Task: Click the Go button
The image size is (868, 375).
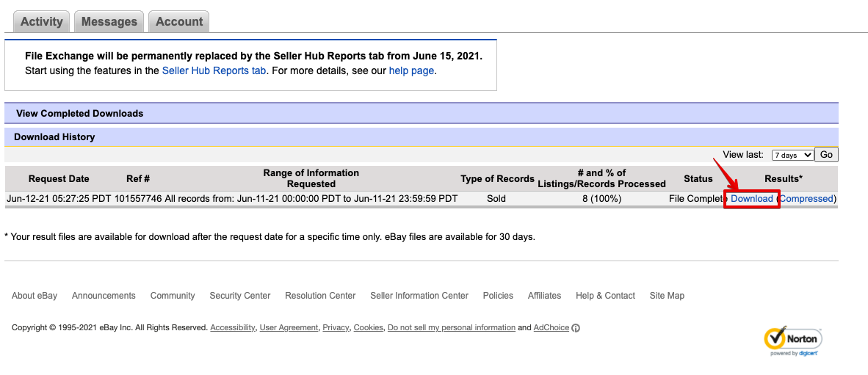Action: [x=826, y=155]
